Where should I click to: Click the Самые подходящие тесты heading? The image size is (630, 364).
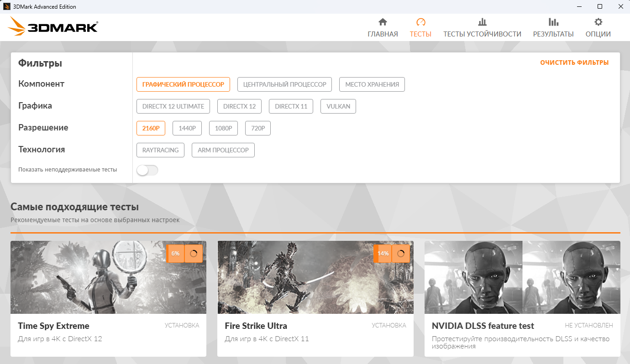[x=74, y=207]
